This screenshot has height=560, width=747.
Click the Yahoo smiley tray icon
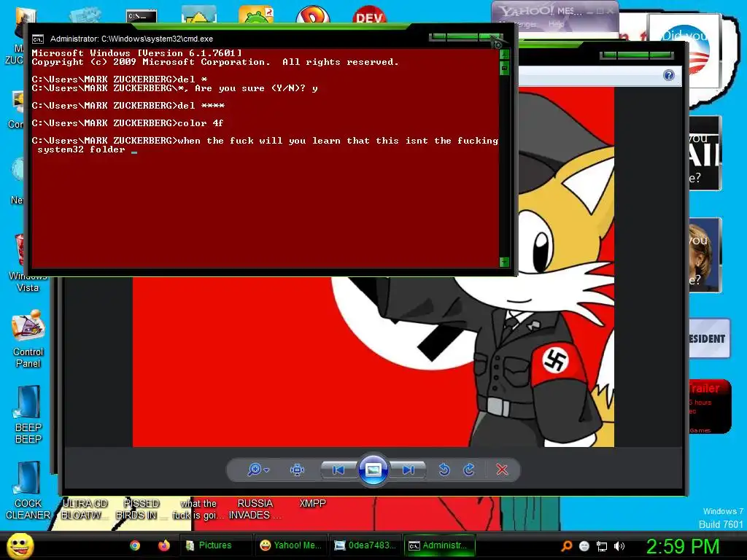pyautogui.click(x=584, y=546)
